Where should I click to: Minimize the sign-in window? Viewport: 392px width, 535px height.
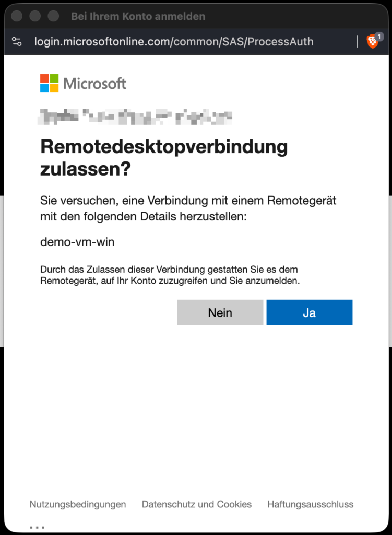(35, 16)
